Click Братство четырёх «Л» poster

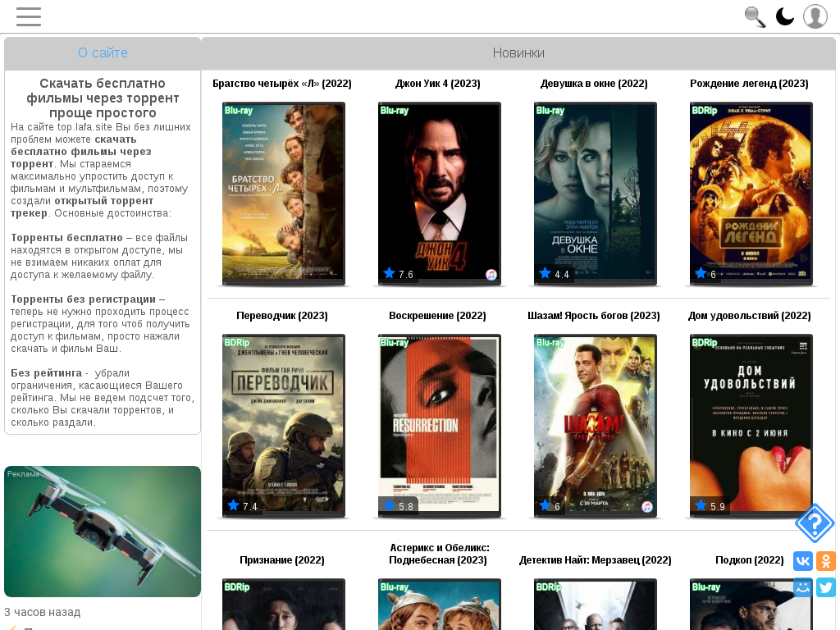pyautogui.click(x=283, y=194)
